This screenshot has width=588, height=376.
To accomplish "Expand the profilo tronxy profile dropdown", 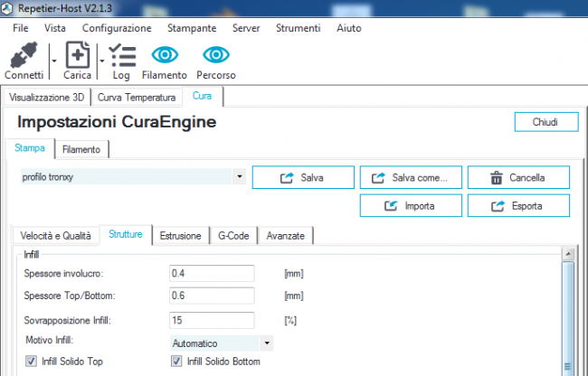I will [238, 177].
